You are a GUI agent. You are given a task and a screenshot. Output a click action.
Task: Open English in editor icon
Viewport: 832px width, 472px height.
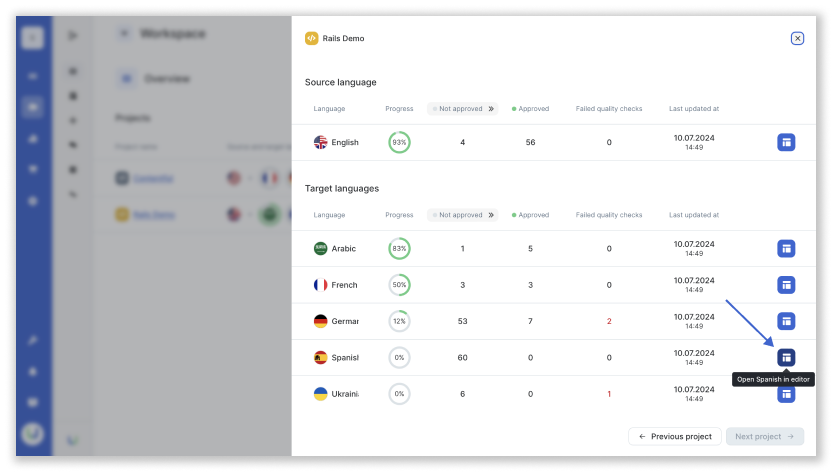[x=786, y=142]
